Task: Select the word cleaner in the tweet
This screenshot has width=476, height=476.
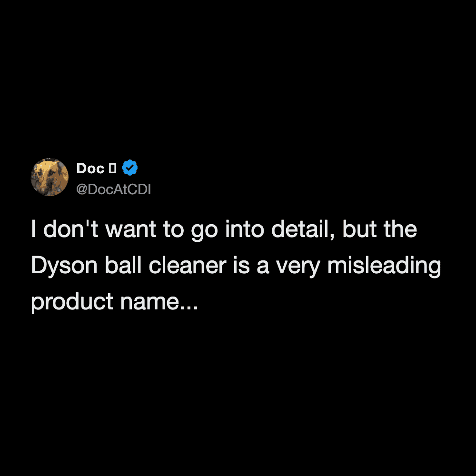Action: [x=188, y=266]
